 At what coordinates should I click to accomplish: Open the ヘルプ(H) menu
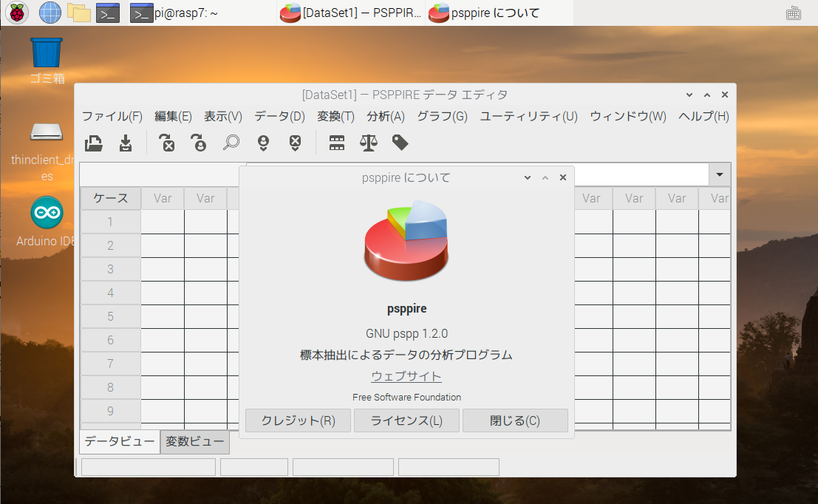pyautogui.click(x=703, y=116)
